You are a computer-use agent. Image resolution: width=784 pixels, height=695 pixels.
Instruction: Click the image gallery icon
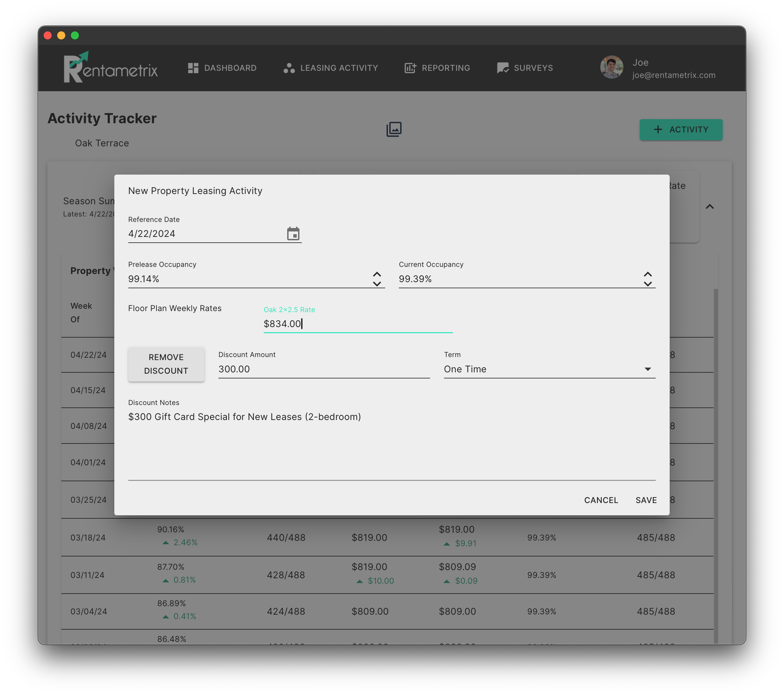click(x=394, y=129)
